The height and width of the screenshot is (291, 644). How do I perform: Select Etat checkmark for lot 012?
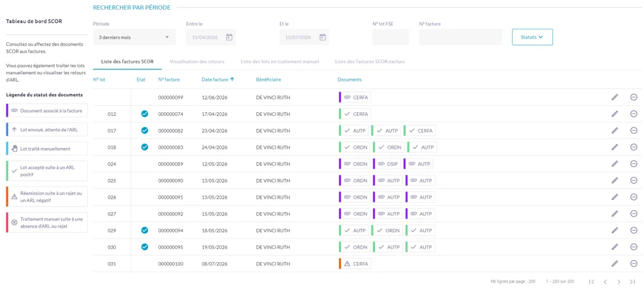(144, 114)
